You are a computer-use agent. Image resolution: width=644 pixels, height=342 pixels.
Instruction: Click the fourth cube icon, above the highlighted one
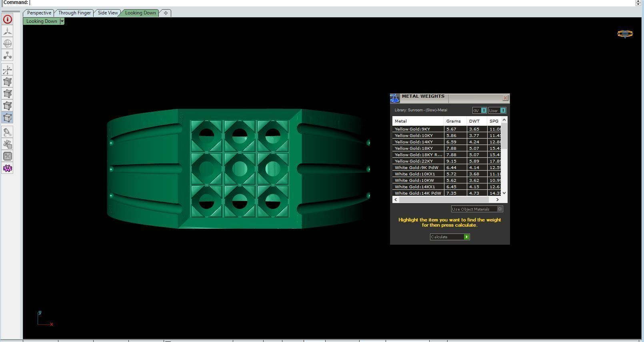8,106
